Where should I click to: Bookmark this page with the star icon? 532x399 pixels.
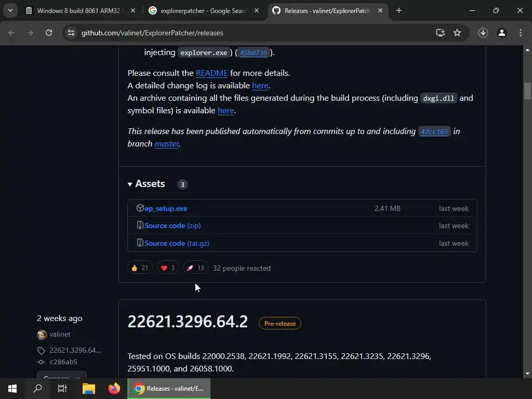457,33
